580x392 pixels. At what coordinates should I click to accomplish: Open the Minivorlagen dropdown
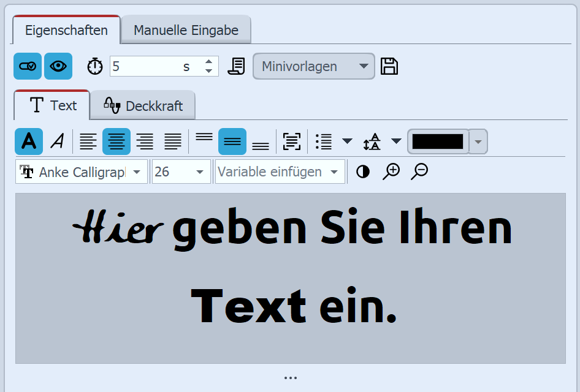(x=313, y=66)
